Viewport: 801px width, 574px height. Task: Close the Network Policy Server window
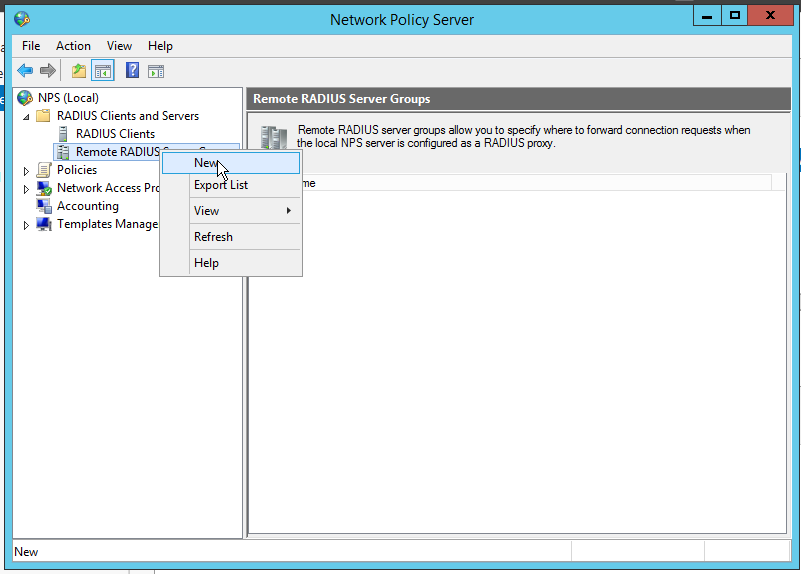[770, 16]
